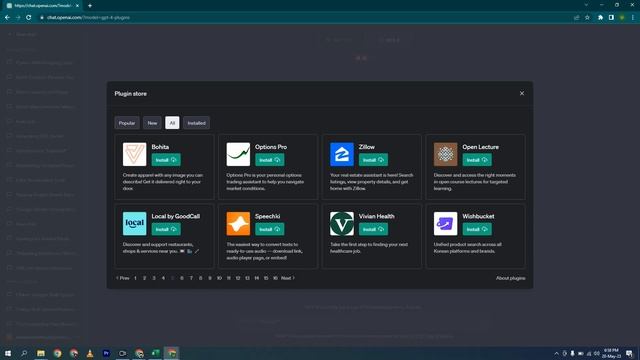
Task: Click the Local by GoodCall logo
Action: click(134, 224)
